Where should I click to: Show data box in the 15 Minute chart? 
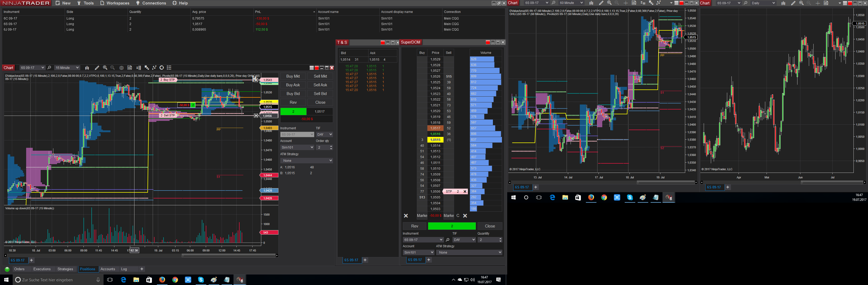tap(130, 68)
